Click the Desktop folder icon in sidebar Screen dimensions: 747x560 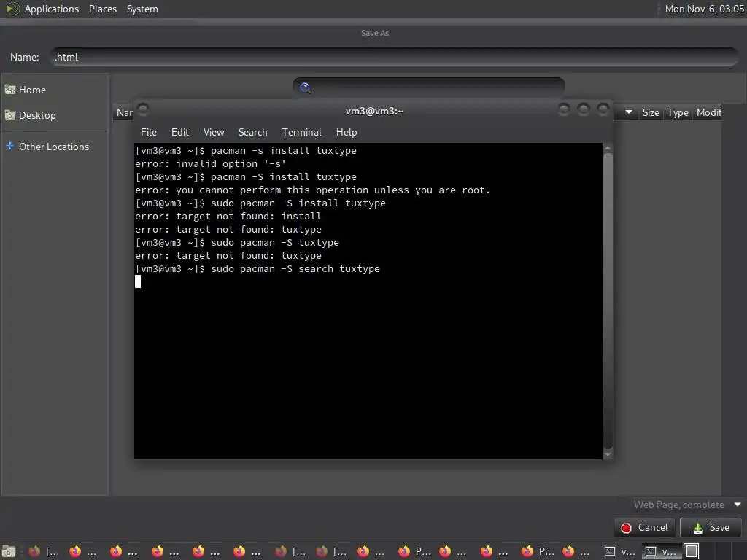[x=10, y=115]
